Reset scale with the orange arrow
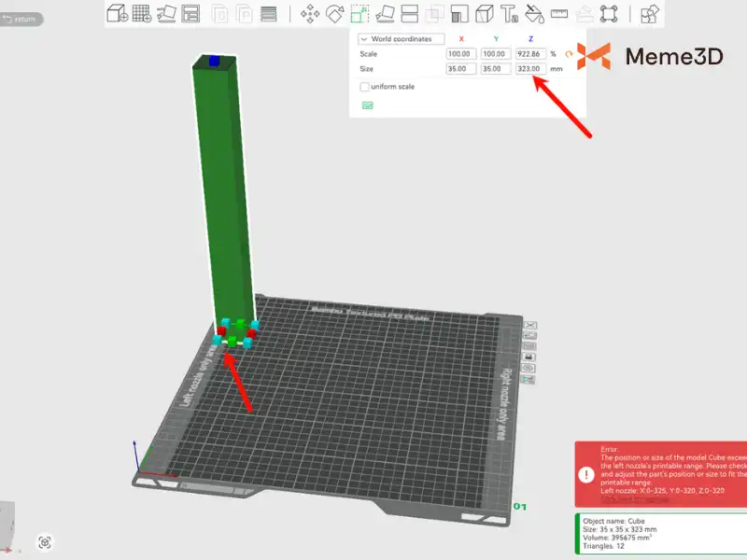747x560 pixels. pyautogui.click(x=569, y=54)
